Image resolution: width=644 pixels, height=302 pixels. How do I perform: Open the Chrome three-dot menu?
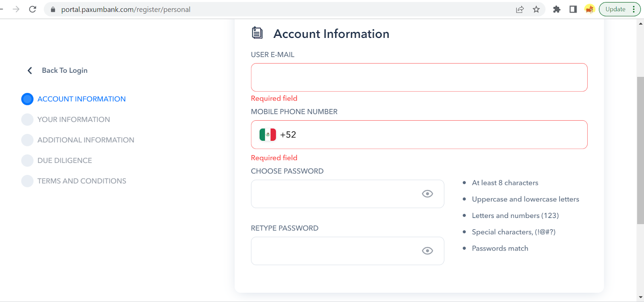[x=634, y=9]
